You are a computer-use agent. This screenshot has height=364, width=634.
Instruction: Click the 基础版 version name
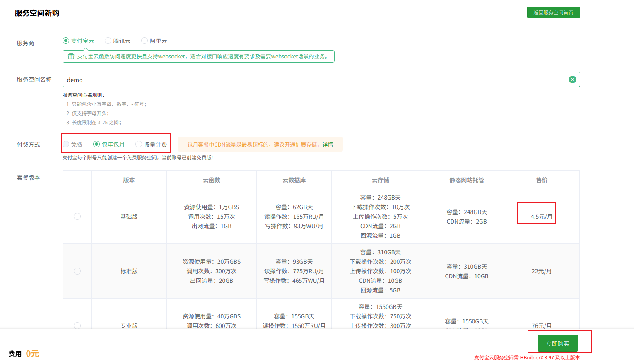129,216
